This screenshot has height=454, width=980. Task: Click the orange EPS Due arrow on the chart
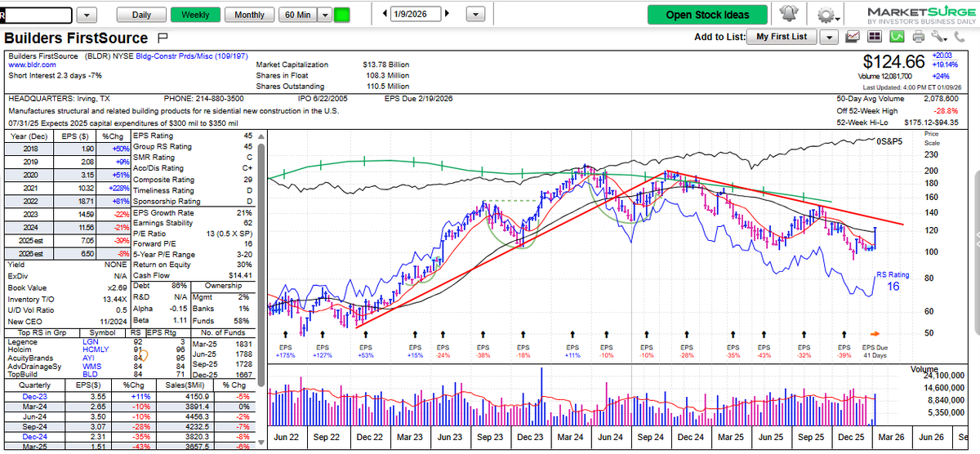875,333
